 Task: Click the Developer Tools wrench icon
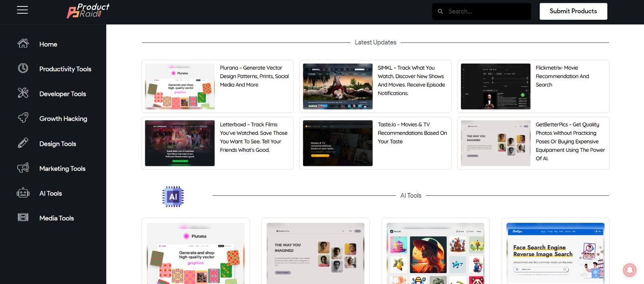click(x=23, y=93)
